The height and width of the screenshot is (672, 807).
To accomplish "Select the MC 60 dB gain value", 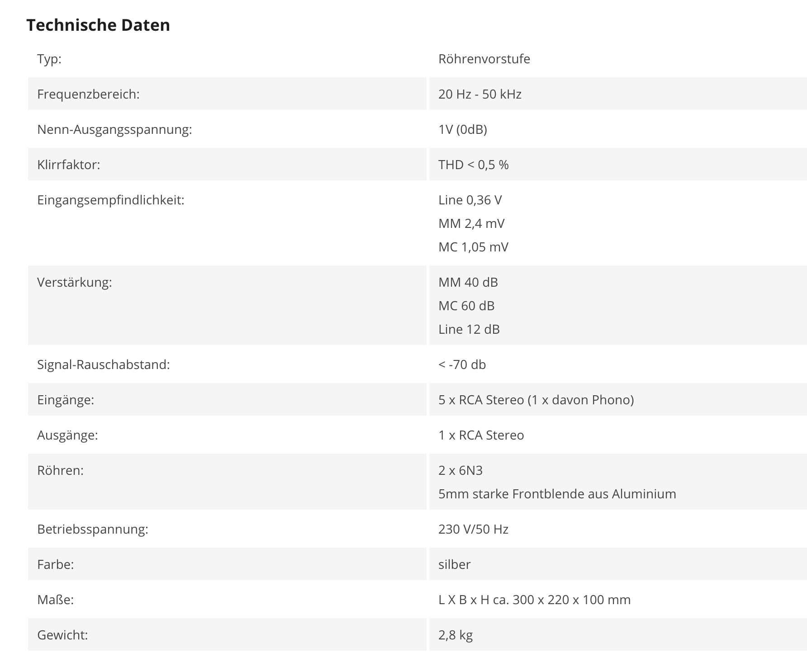I will pyautogui.click(x=466, y=306).
